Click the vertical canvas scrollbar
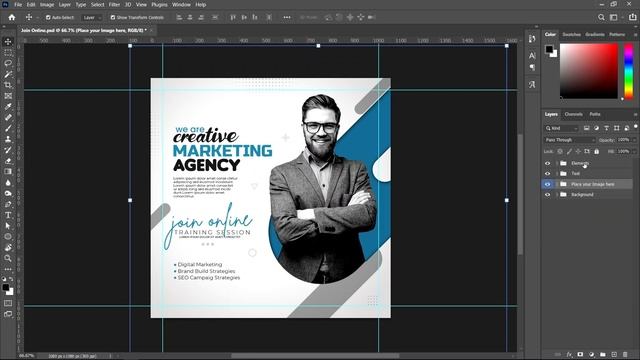The width and height of the screenshot is (640, 360). (520, 194)
